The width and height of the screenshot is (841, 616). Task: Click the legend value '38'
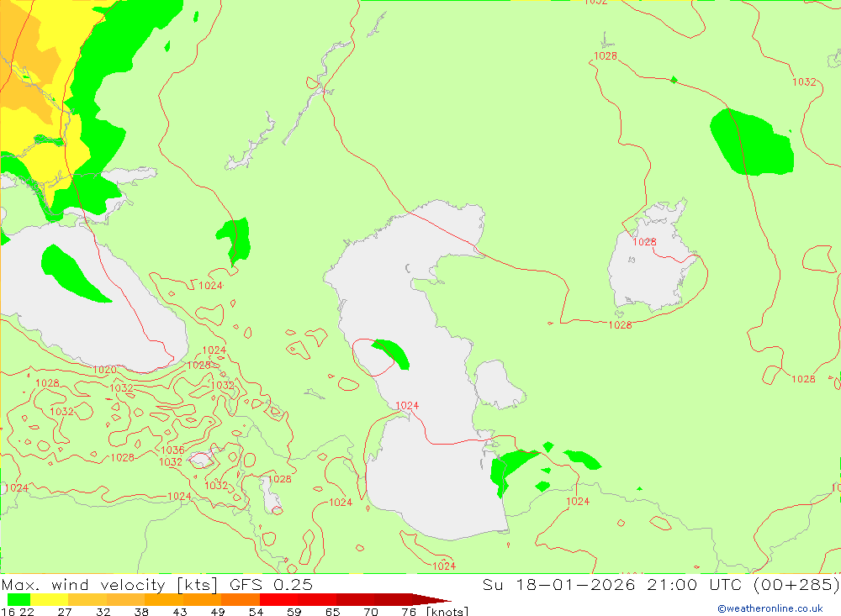point(141,611)
